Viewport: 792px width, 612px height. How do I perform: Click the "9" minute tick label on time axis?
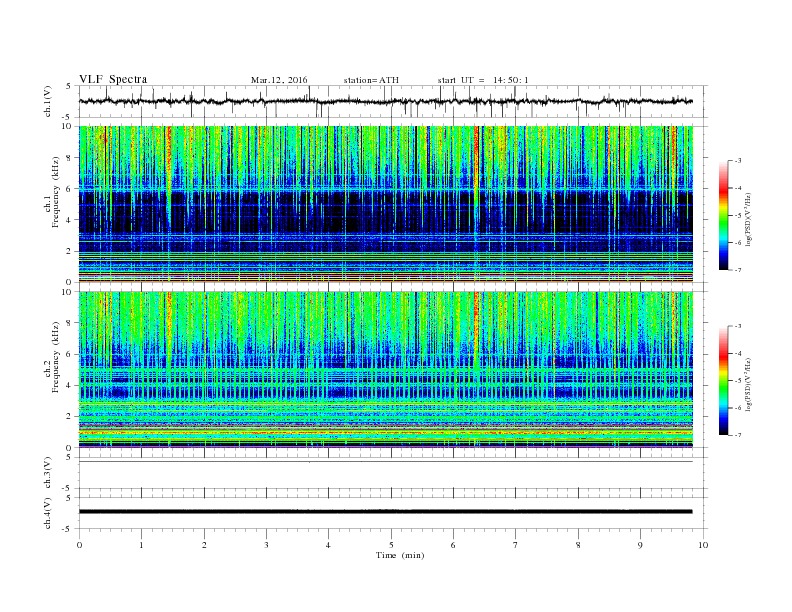point(640,545)
